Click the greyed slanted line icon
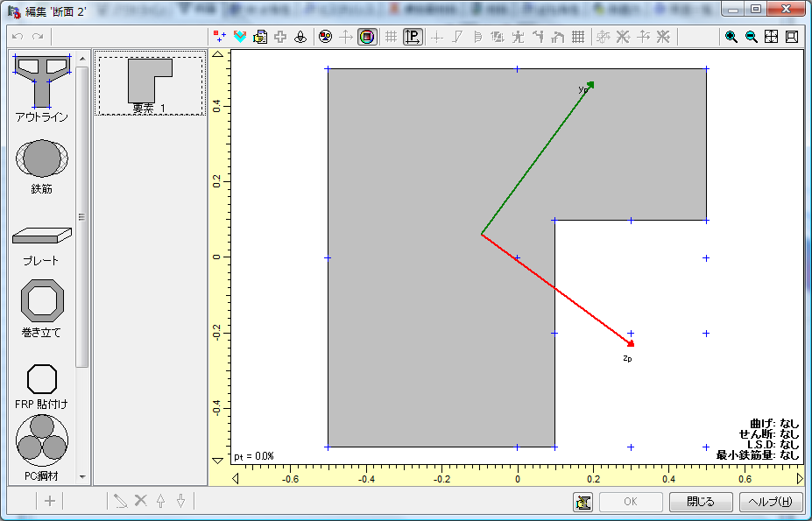Image resolution: width=812 pixels, height=521 pixels. coord(456,37)
